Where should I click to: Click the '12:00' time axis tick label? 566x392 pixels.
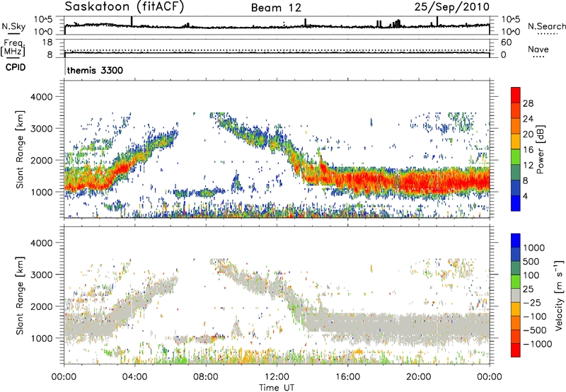coord(277,377)
